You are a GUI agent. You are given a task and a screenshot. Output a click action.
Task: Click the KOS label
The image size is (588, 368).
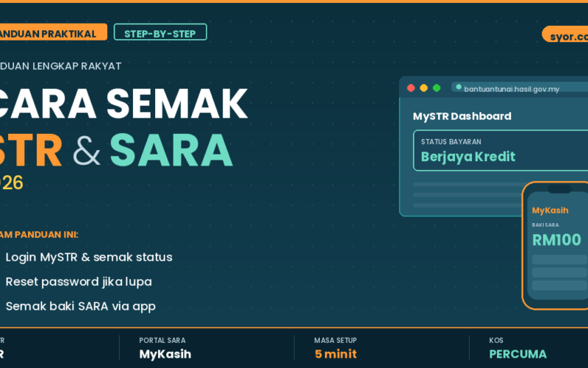pos(496,340)
